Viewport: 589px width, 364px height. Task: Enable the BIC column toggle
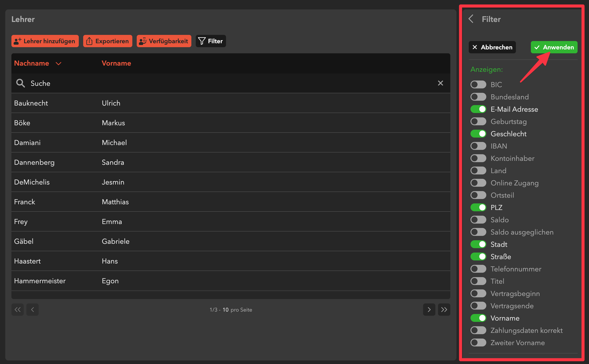point(478,85)
